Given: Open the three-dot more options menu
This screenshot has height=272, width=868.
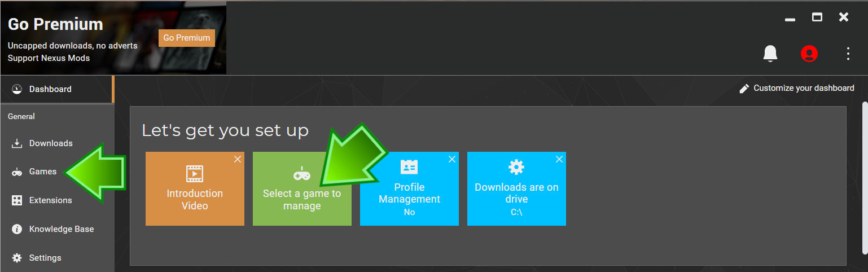Looking at the screenshot, I should click(x=848, y=54).
